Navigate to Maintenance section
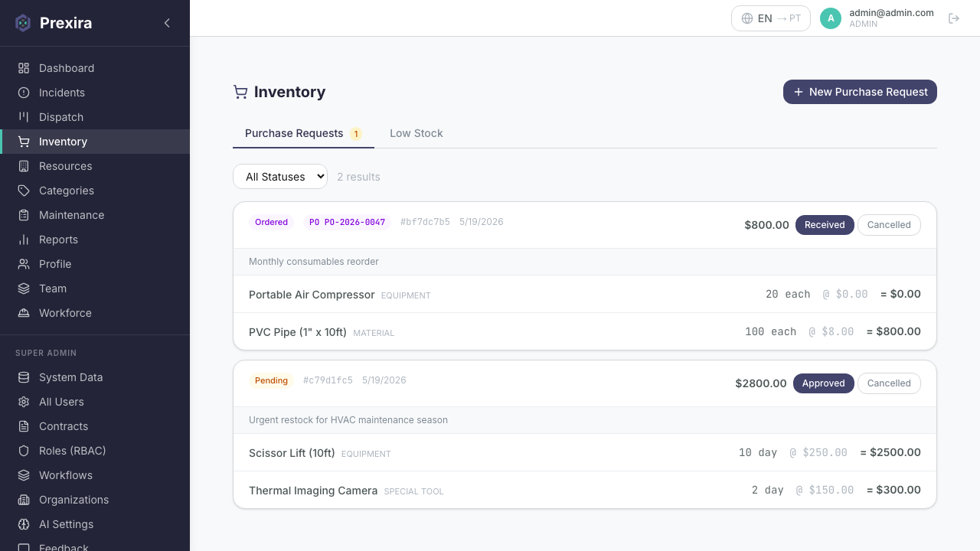Viewport: 980px width, 551px height. [95, 215]
